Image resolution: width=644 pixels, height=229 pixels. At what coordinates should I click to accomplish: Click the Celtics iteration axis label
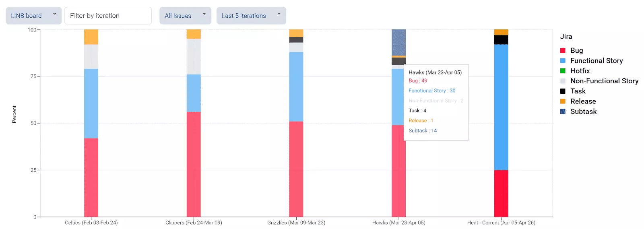tap(91, 223)
